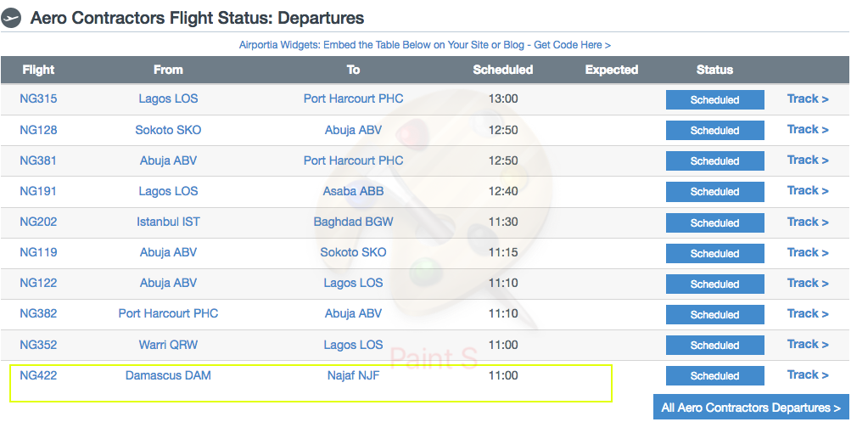
Task: View All Aero Contractors Departures
Action: coord(751,408)
